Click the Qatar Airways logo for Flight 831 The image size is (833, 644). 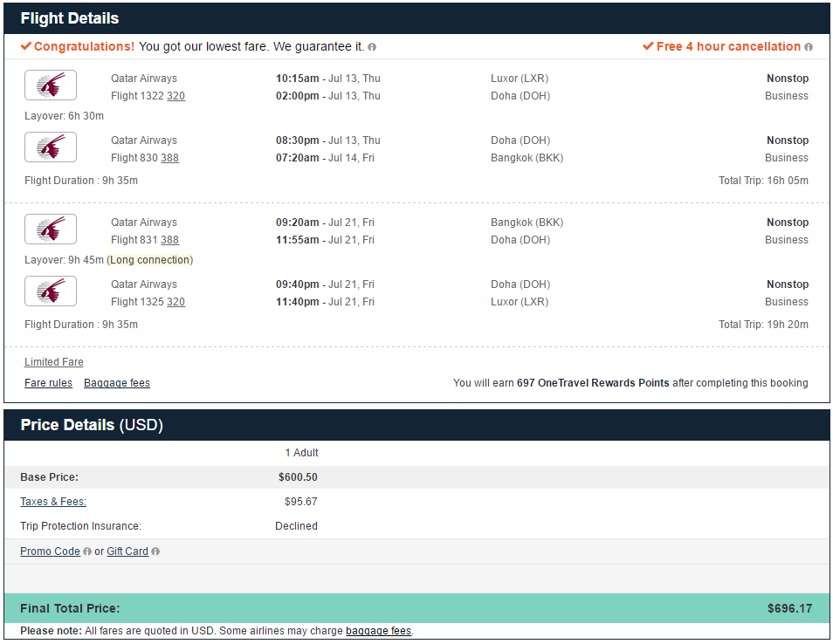51,229
